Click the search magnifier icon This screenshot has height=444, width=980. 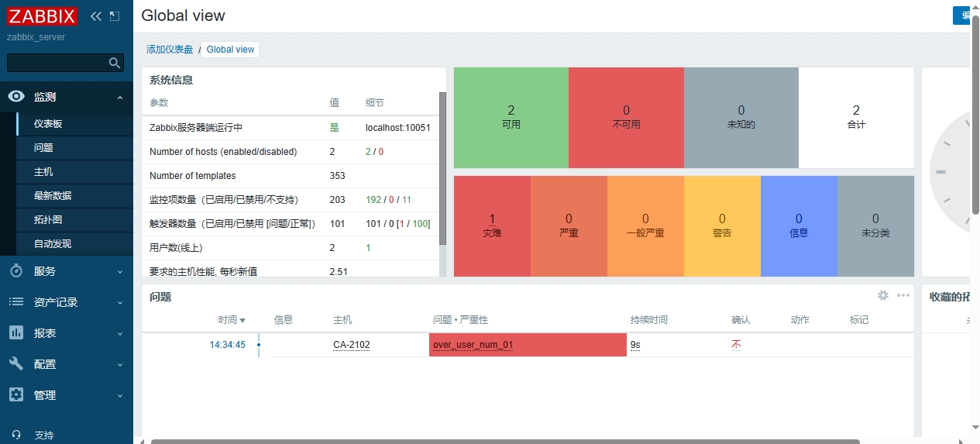point(115,63)
